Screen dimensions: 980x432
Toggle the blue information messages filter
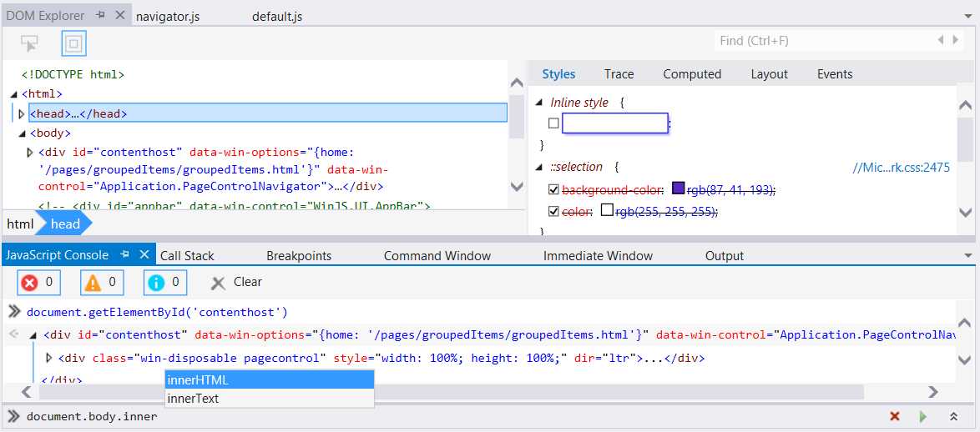coord(165,283)
